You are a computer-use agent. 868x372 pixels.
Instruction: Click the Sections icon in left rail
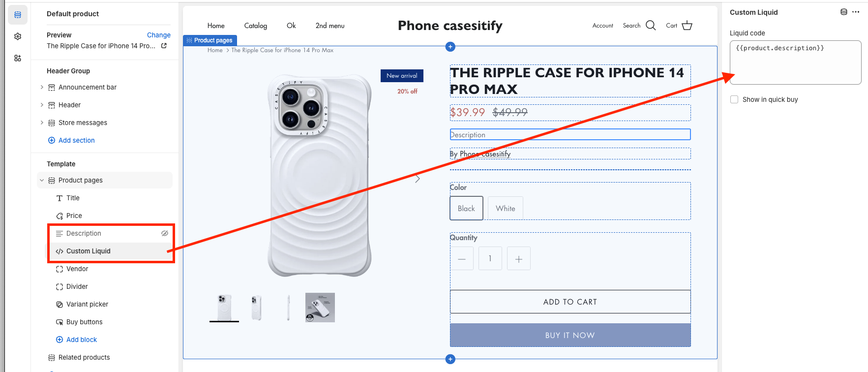pyautogui.click(x=18, y=15)
